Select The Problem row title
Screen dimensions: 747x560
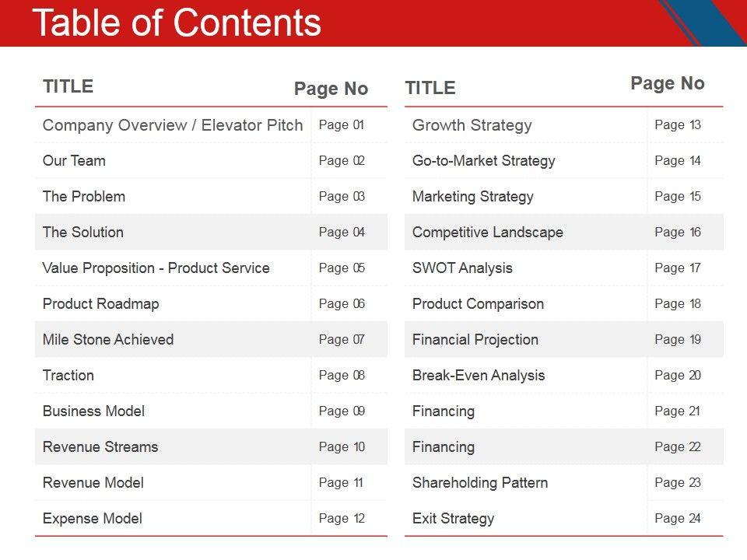point(83,197)
